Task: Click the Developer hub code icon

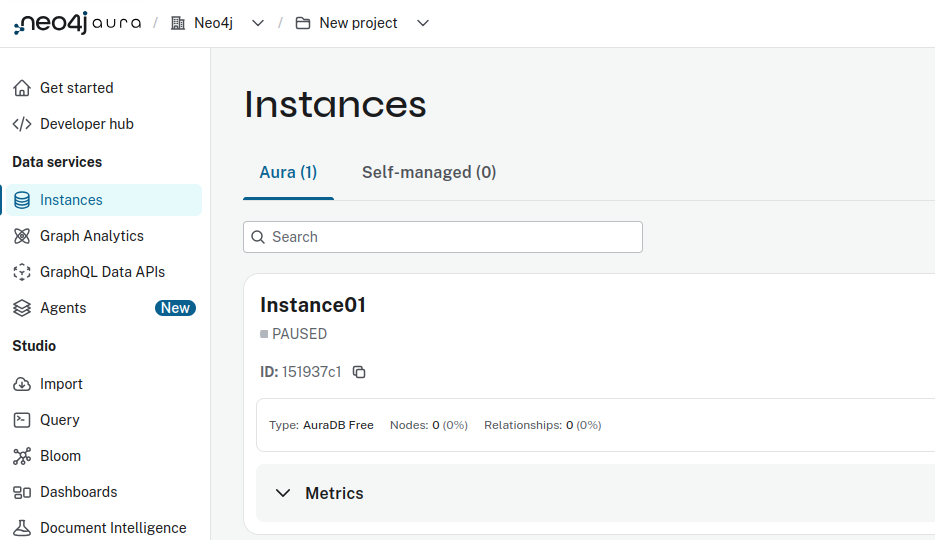Action: tap(22, 124)
